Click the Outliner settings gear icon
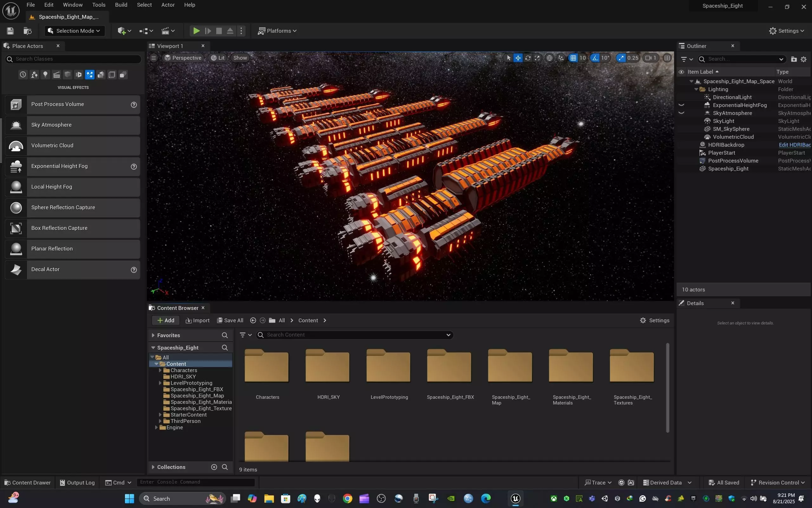 804,59
